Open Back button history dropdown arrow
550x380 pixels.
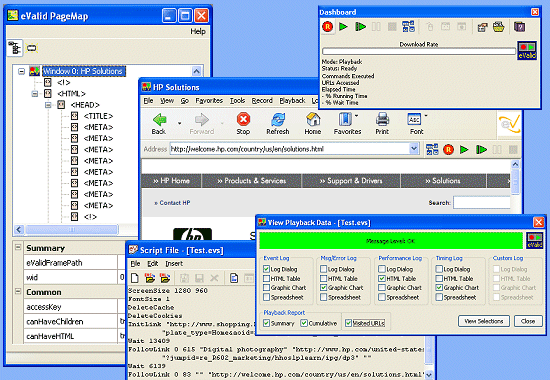click(180, 123)
